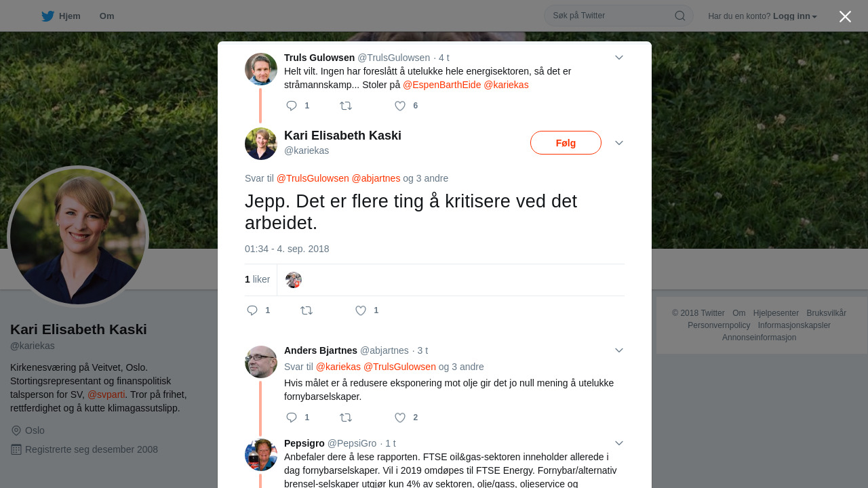This screenshot has height=488, width=868.
Task: Reply to Kari Elisabeth Kaski's main tweet
Action: pos(252,310)
